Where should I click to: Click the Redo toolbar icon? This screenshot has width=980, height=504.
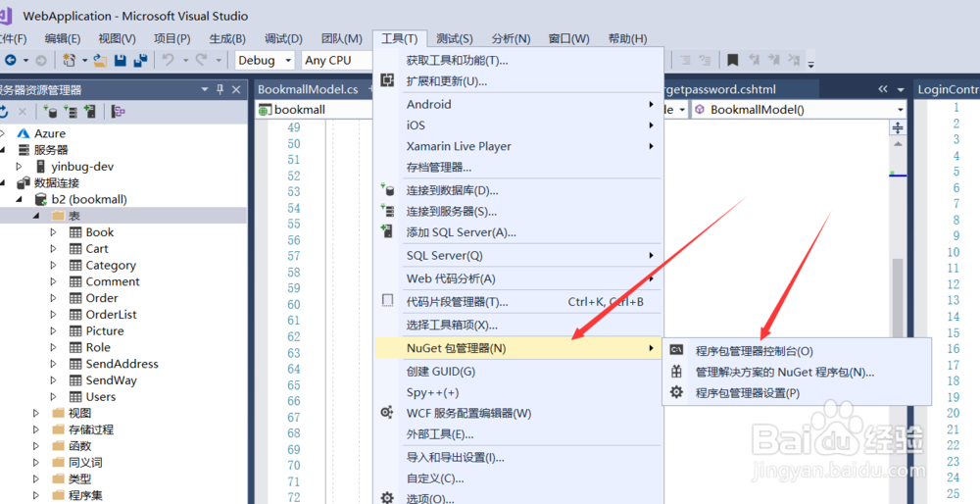pos(201,60)
